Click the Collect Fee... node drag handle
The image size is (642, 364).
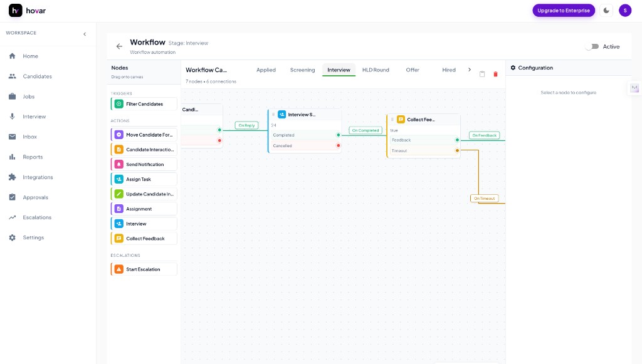pyautogui.click(x=392, y=120)
